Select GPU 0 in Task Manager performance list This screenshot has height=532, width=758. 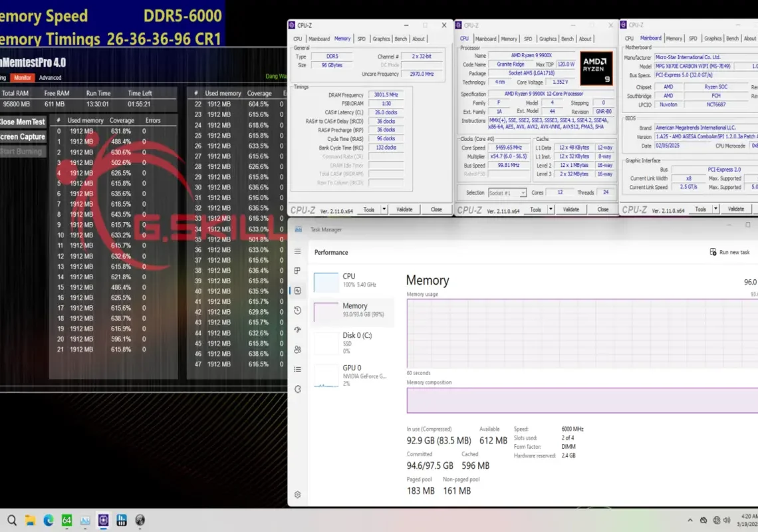tap(353, 375)
